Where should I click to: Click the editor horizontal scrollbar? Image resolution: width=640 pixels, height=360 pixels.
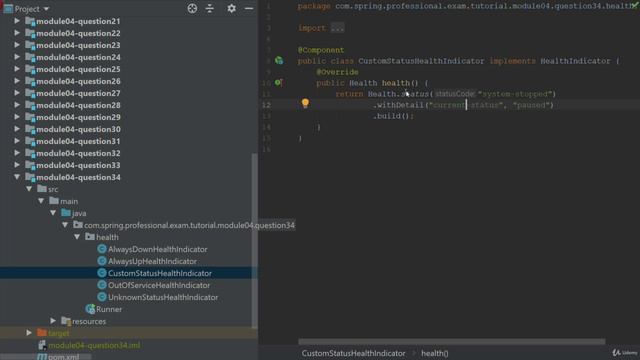[x=451, y=342]
